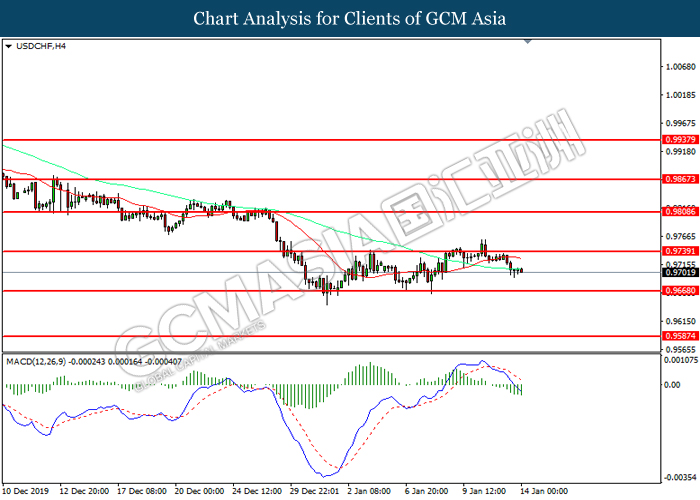This screenshot has width=700, height=500.
Task: Select the 1.00185 axis value
Action: [x=680, y=95]
